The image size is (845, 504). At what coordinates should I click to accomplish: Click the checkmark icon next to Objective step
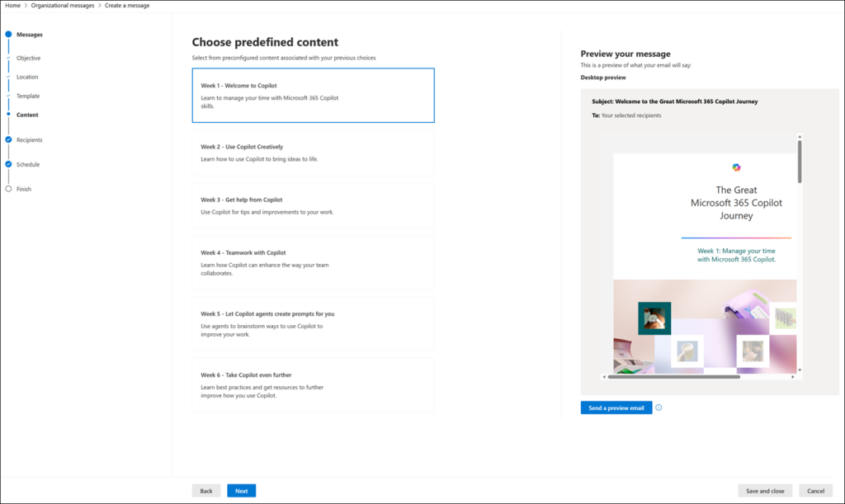[x=7, y=58]
